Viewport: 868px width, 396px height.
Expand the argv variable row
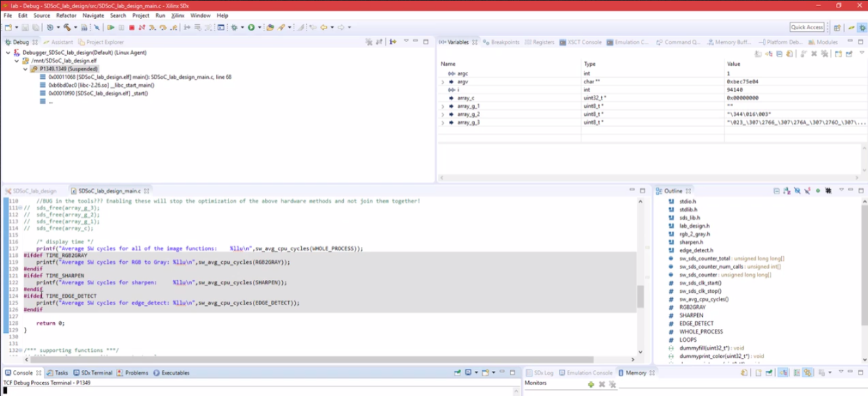[x=443, y=81]
